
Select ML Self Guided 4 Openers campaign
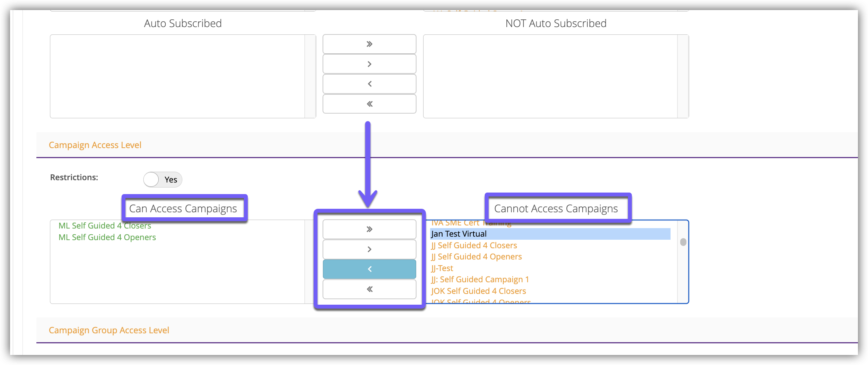pyautogui.click(x=107, y=237)
